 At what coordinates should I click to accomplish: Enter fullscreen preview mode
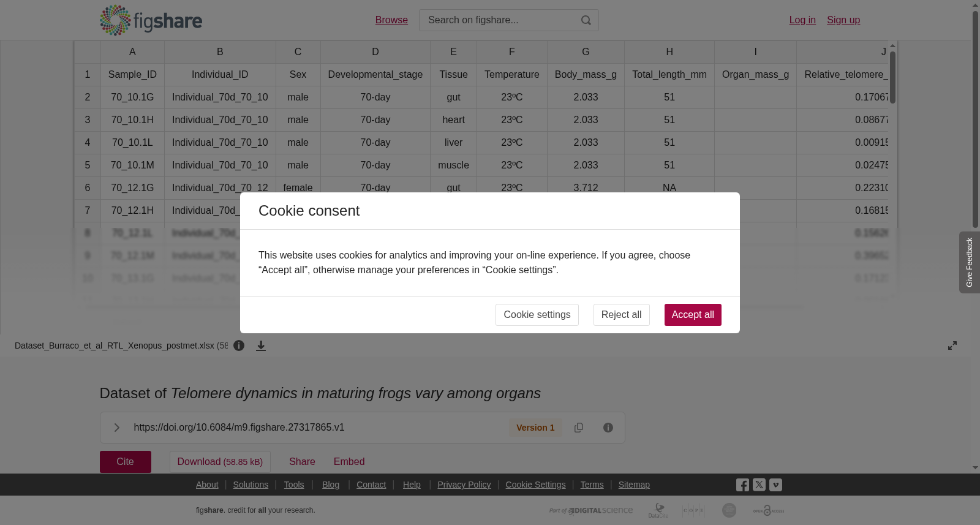click(x=952, y=346)
